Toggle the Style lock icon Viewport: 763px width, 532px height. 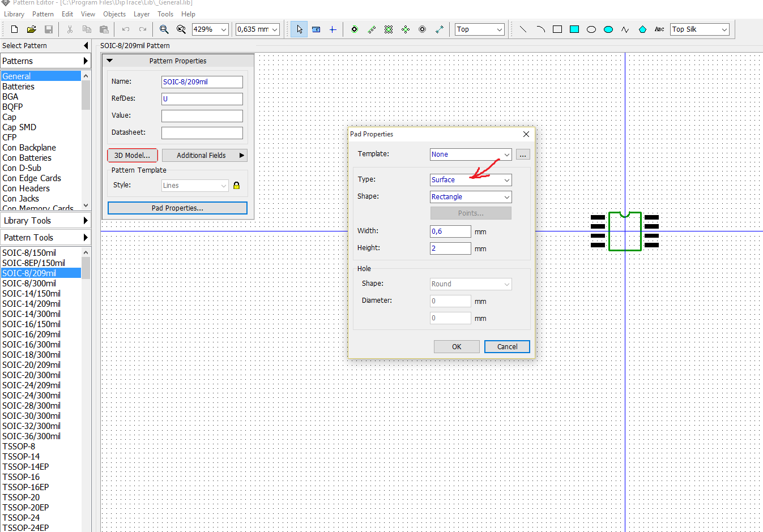[236, 186]
